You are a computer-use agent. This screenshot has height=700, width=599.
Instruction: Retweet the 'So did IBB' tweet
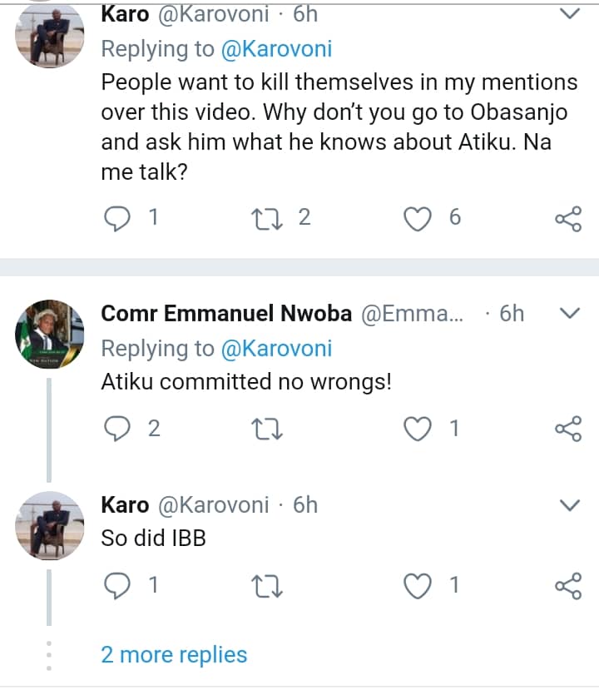tap(267, 587)
